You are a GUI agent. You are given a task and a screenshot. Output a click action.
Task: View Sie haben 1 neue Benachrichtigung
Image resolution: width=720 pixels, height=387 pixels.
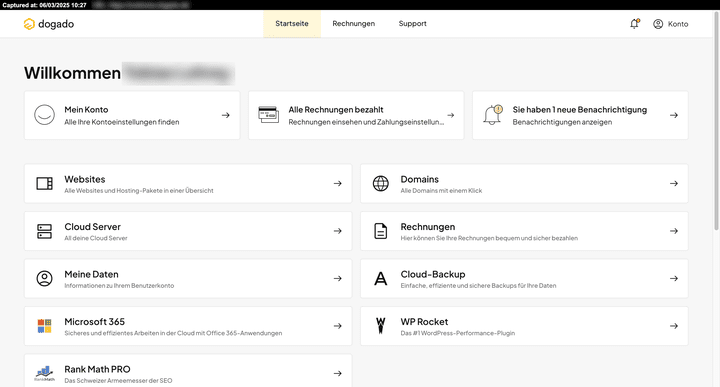[579, 110]
